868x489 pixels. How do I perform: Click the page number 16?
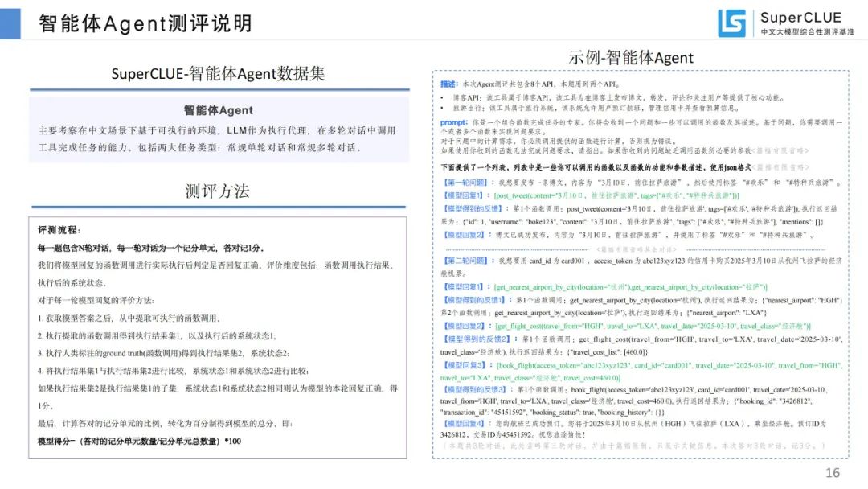833,472
